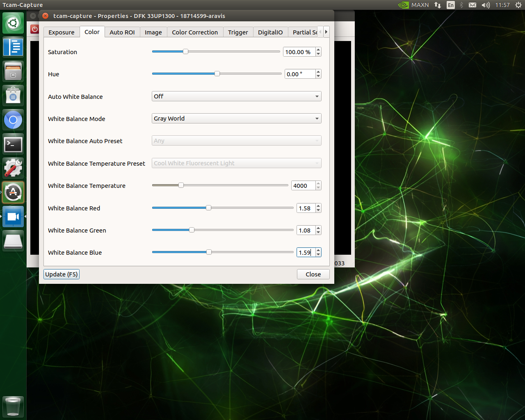
Task: Open the Color Correction tab
Action: pos(195,32)
